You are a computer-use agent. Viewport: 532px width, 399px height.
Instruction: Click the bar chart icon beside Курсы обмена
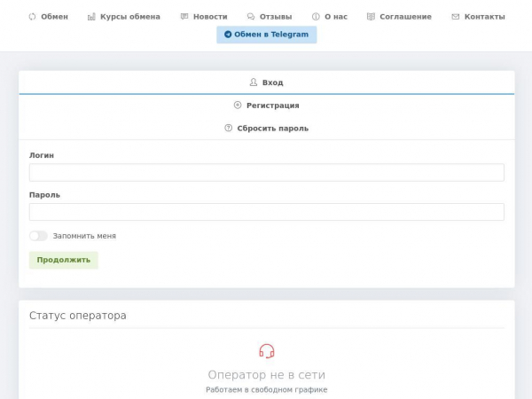click(x=91, y=17)
